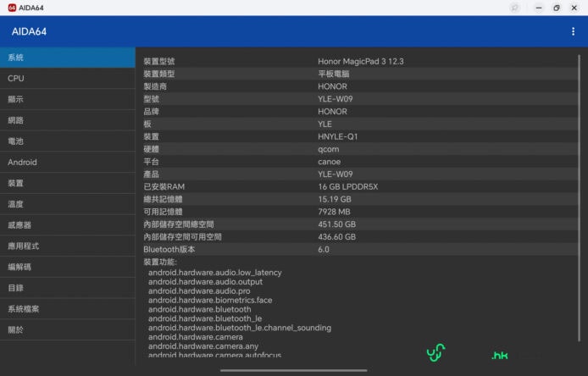Open the 系統檔案 category
This screenshot has height=376, width=588.
pyautogui.click(x=68, y=309)
